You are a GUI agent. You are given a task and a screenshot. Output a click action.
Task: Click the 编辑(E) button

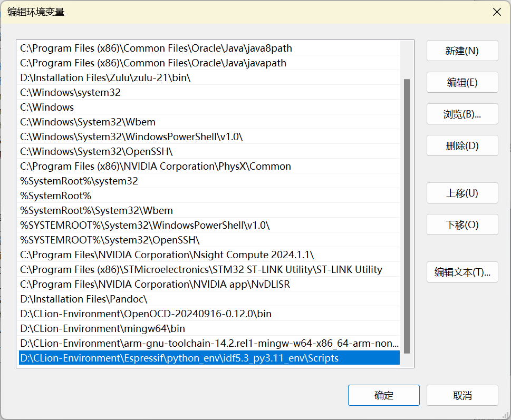pyautogui.click(x=462, y=82)
